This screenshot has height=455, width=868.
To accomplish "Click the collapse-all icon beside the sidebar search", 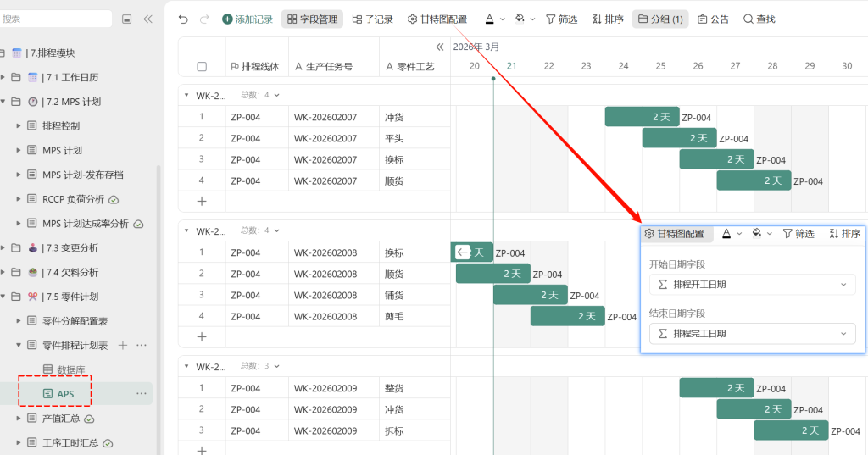I will point(127,19).
